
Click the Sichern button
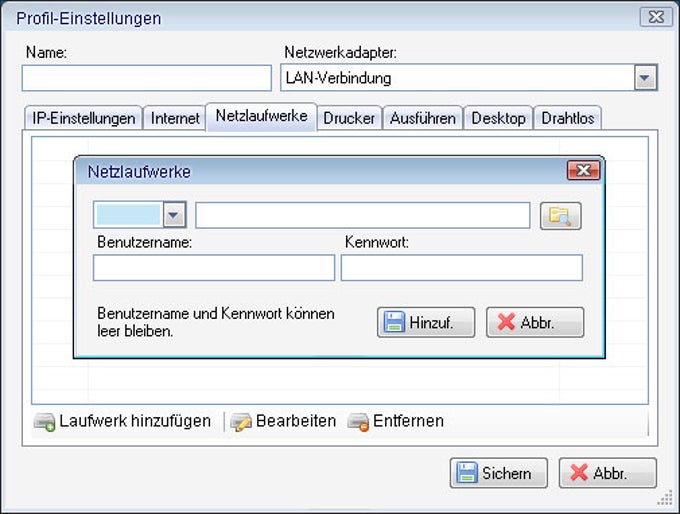(499, 473)
